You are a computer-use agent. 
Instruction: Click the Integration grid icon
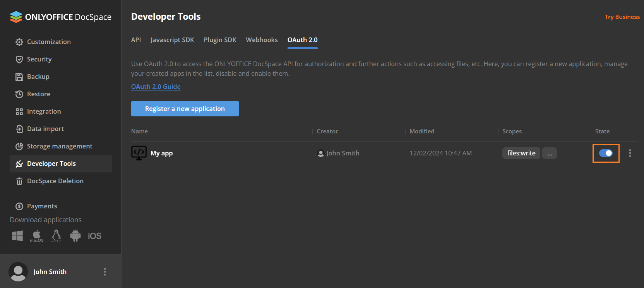coord(19,111)
